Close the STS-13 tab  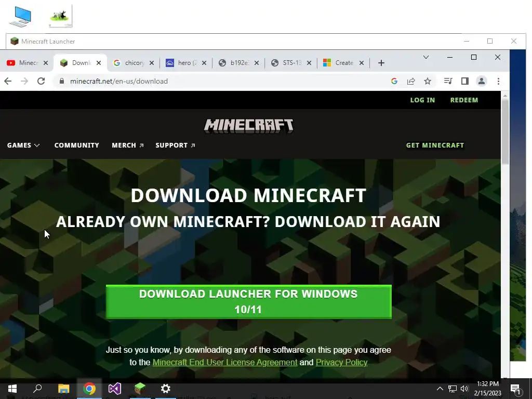(309, 63)
